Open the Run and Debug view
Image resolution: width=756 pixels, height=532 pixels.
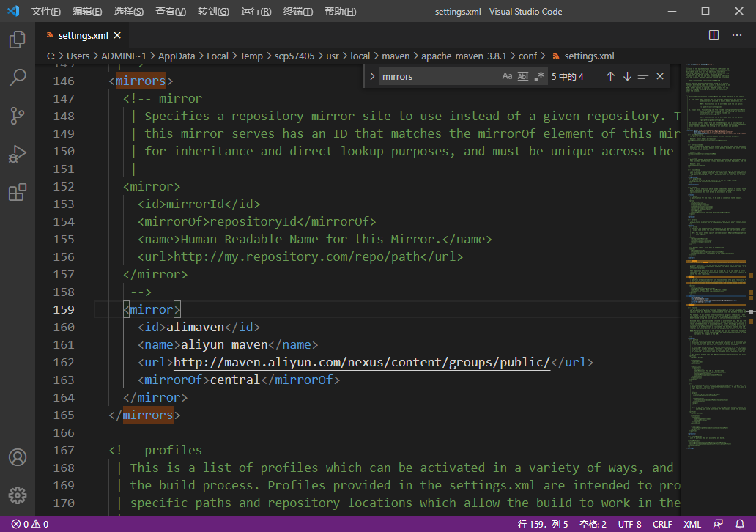tap(18, 154)
